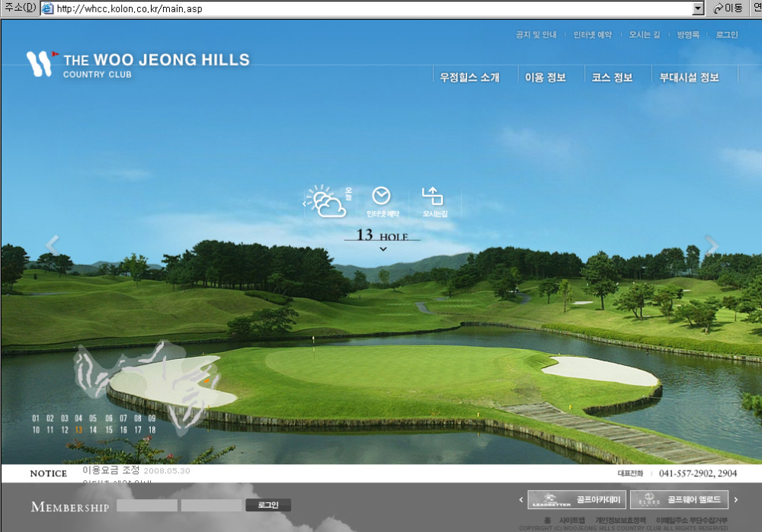Click the small arrow left of the weather icon
The height and width of the screenshot is (532, 762).
(304, 204)
